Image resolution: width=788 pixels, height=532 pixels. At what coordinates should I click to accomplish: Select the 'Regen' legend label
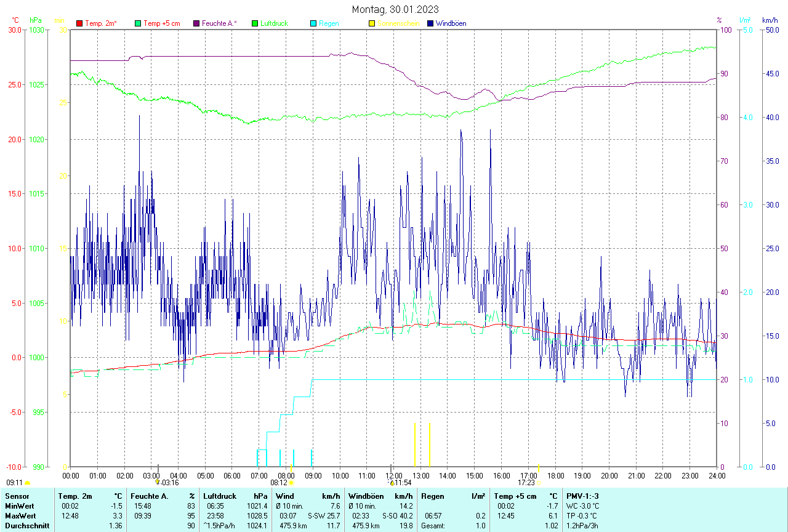click(x=329, y=23)
